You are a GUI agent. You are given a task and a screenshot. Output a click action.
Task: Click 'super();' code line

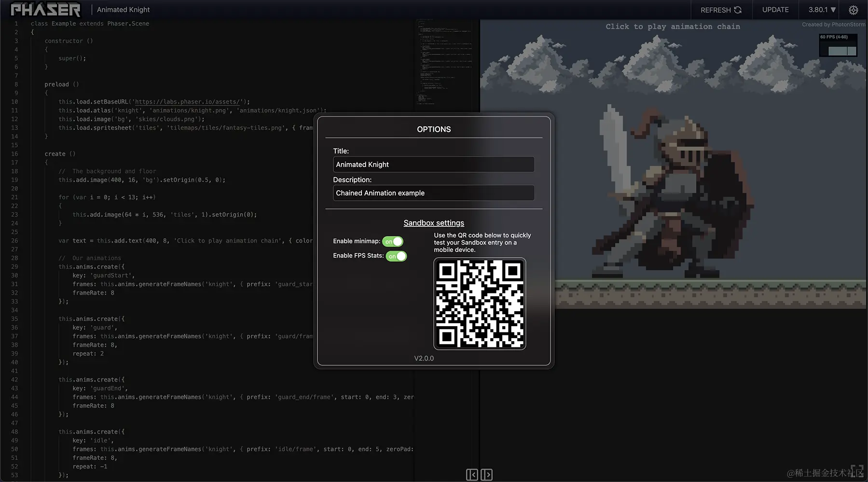[x=72, y=58]
